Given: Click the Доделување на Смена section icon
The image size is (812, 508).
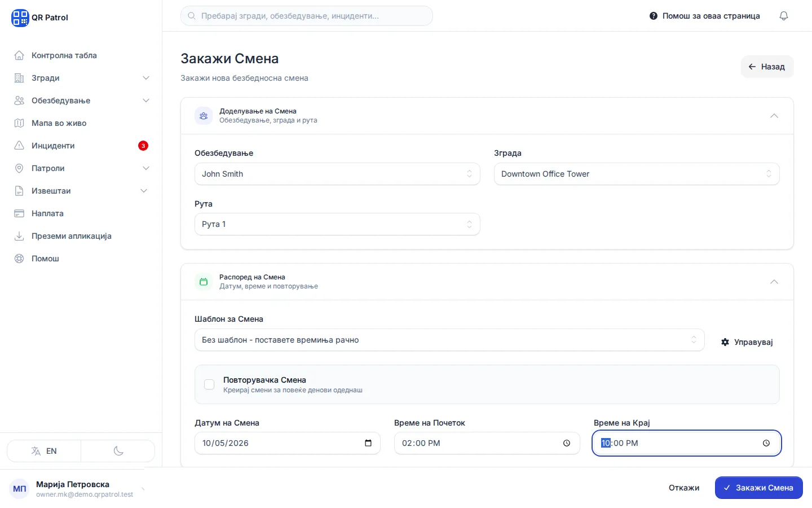Looking at the screenshot, I should pos(204,116).
